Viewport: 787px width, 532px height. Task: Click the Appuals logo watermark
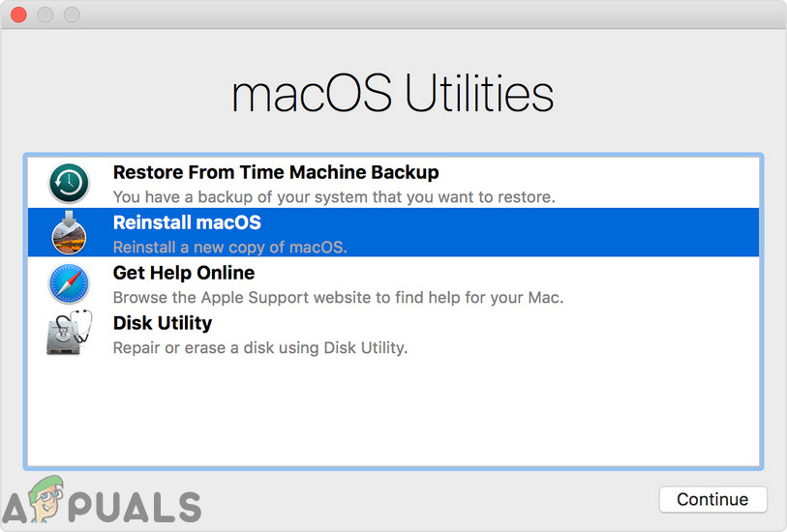click(102, 503)
